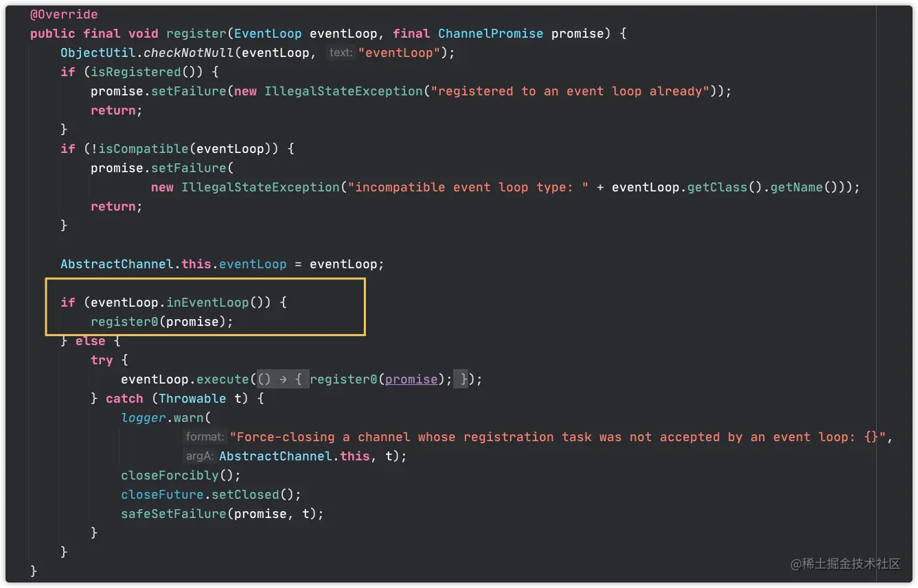Select the checkNotNull method call
The image size is (918, 588).
click(x=189, y=53)
